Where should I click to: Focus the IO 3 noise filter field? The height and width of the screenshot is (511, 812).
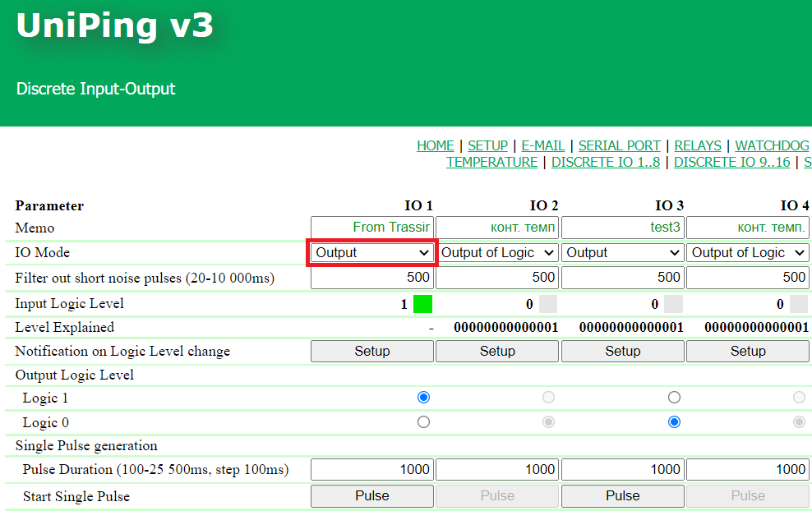[x=622, y=278]
